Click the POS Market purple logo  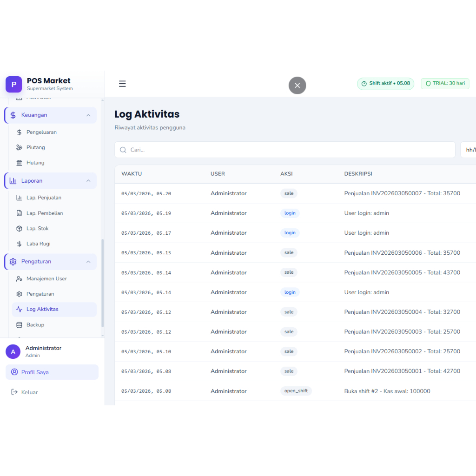pyautogui.click(x=13, y=85)
